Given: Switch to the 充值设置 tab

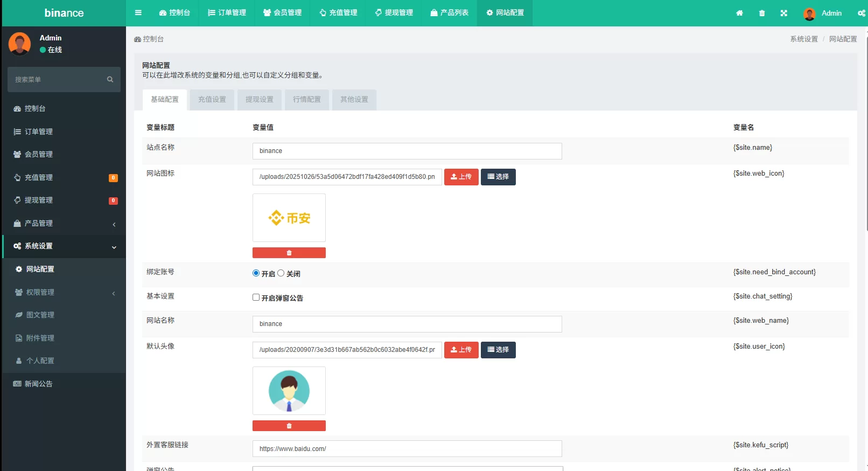Looking at the screenshot, I should (x=212, y=100).
